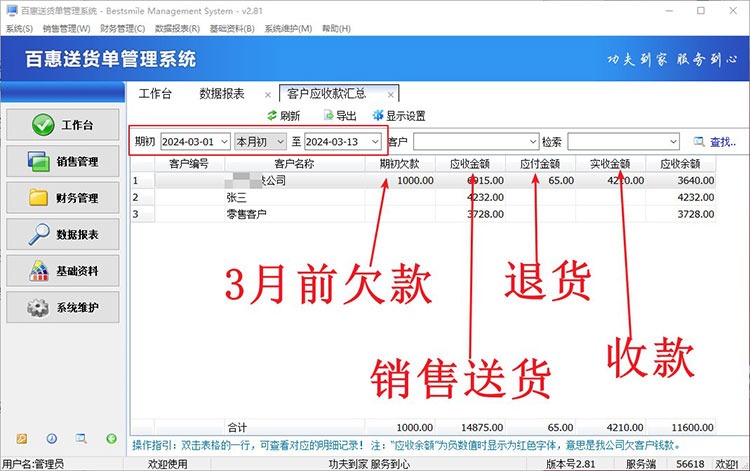Open the 帮助(H) menu

(336, 29)
